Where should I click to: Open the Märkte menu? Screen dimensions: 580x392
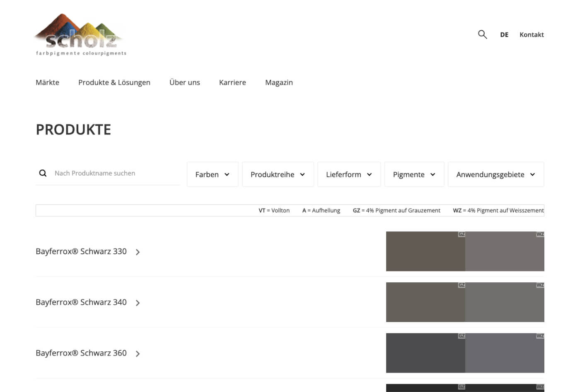[x=47, y=82]
